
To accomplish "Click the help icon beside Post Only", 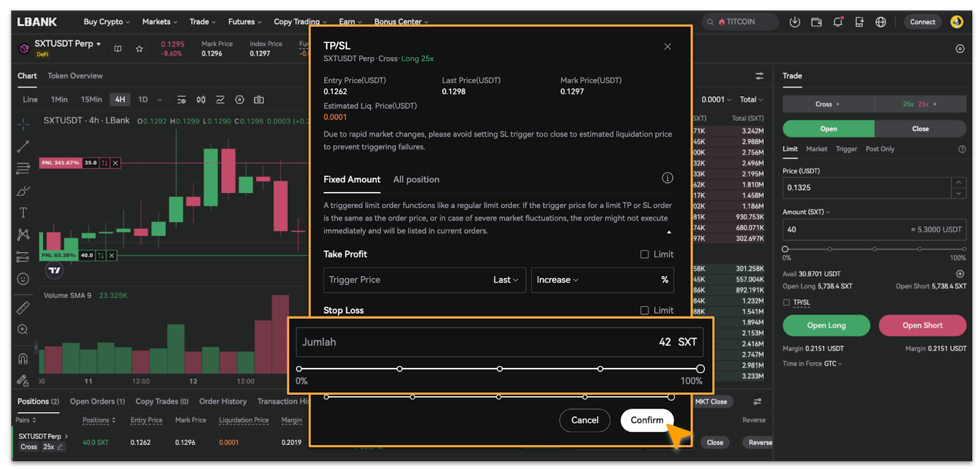I will [962, 149].
